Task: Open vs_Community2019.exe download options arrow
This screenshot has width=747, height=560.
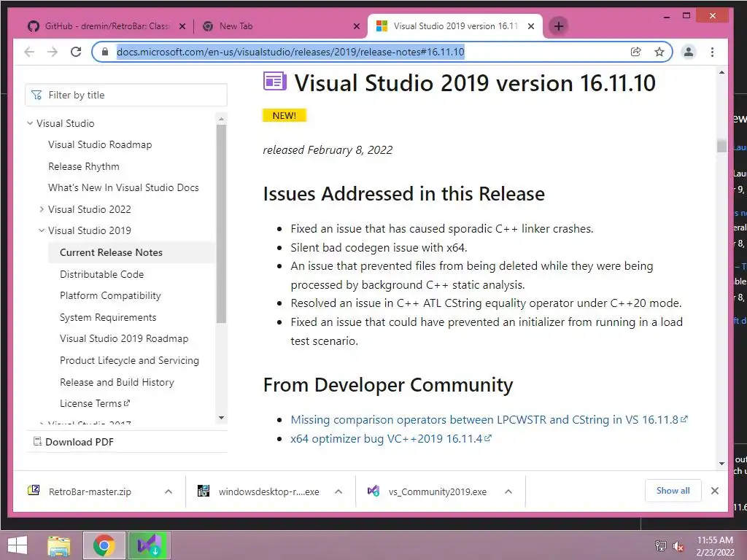Action: tap(508, 491)
